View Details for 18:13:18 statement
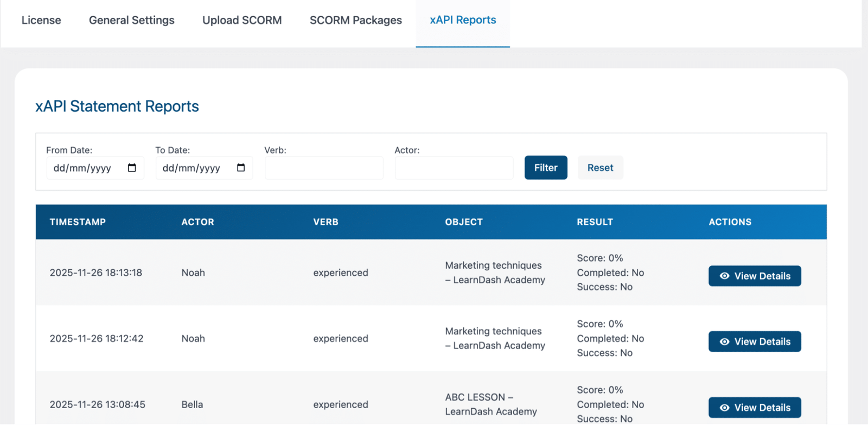This screenshot has height=425, width=868. 755,276
